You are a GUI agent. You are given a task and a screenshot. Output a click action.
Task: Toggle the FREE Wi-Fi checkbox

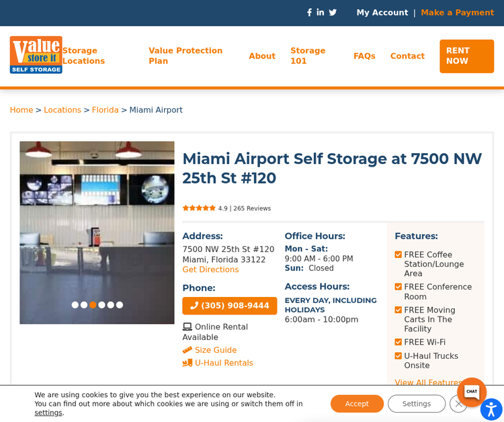(398, 342)
